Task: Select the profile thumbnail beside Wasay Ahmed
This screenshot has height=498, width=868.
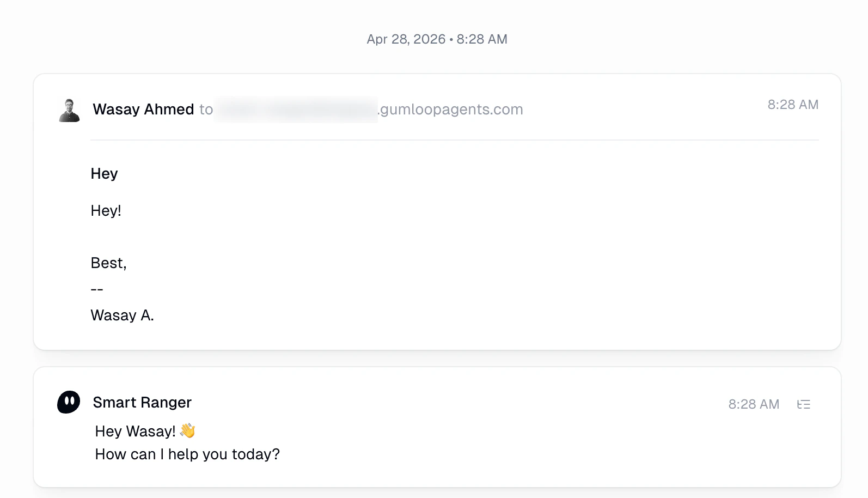Action: (69, 109)
